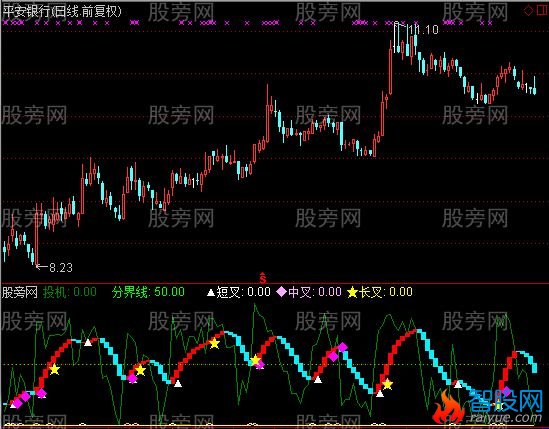Click the pink diamond legend icon before 中叉
Screen dimensions: 549x429
[x=282, y=292]
